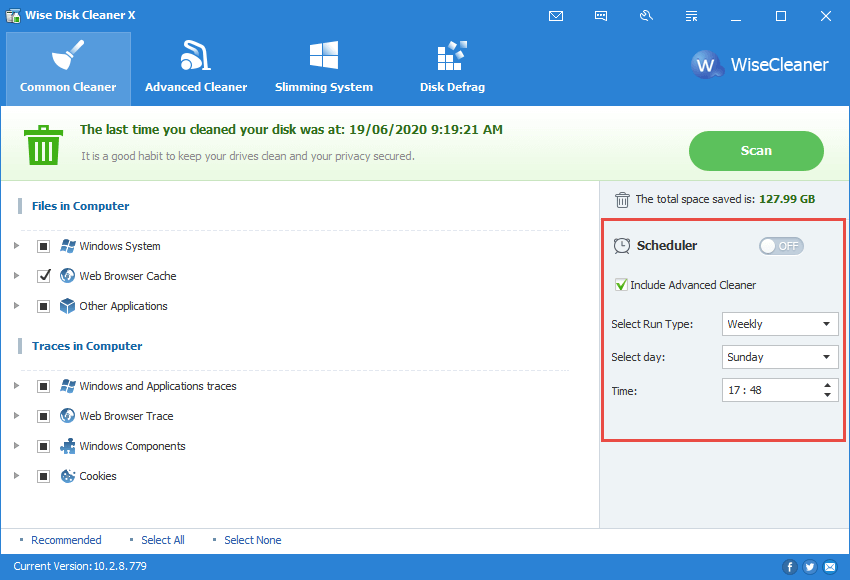Click the Web Browser Cache globe icon
850x580 pixels.
click(68, 276)
